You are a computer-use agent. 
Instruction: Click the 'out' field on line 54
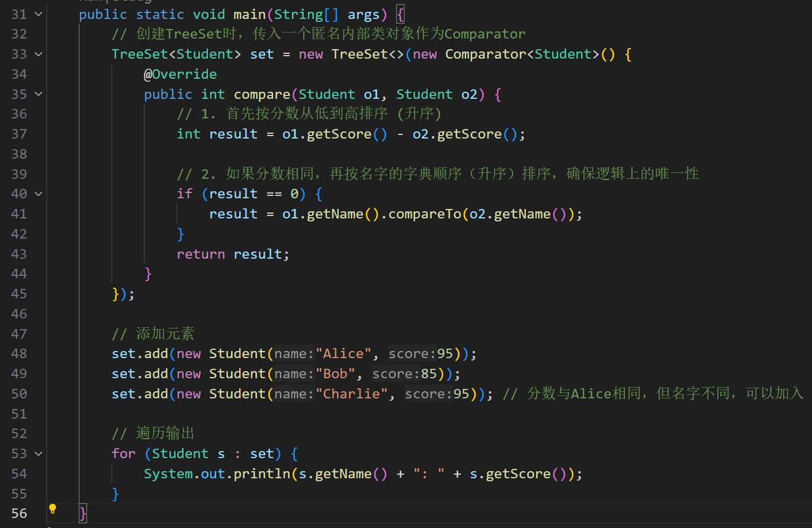(213, 474)
